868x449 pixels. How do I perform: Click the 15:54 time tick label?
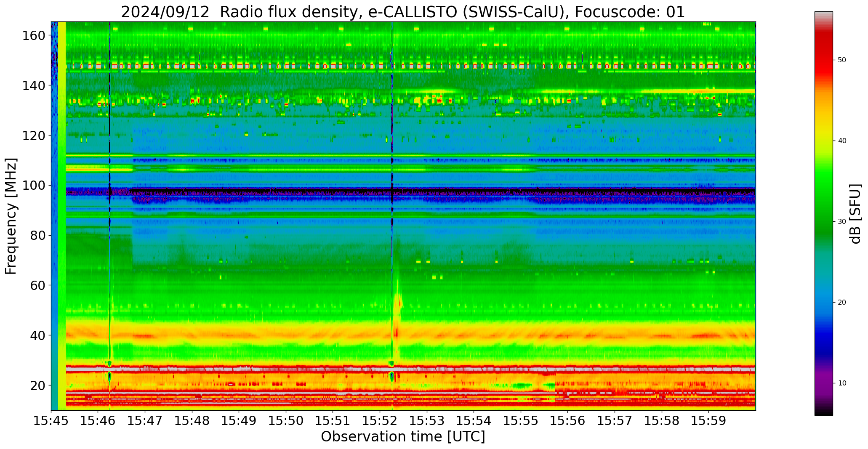[x=474, y=421]
